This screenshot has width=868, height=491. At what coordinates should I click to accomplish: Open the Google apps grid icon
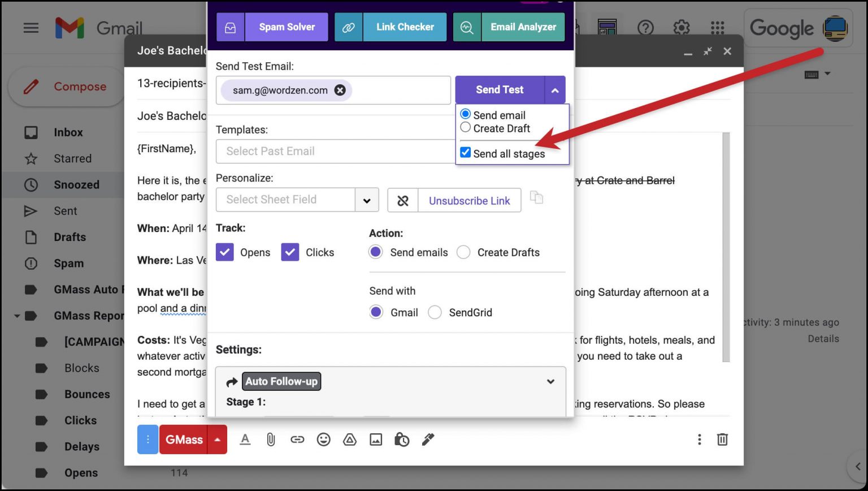(717, 28)
